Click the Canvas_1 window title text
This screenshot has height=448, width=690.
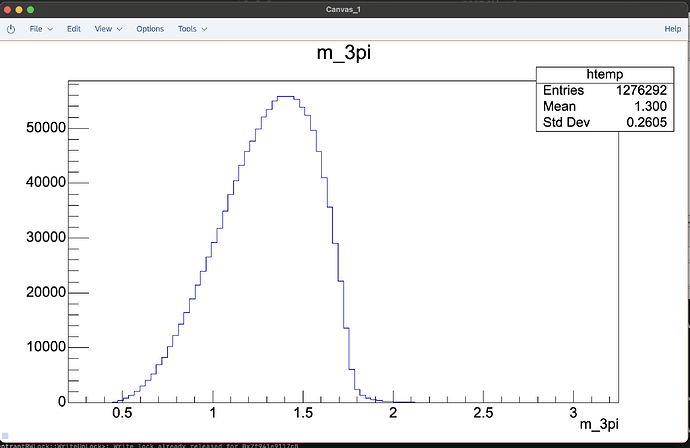(x=345, y=9)
